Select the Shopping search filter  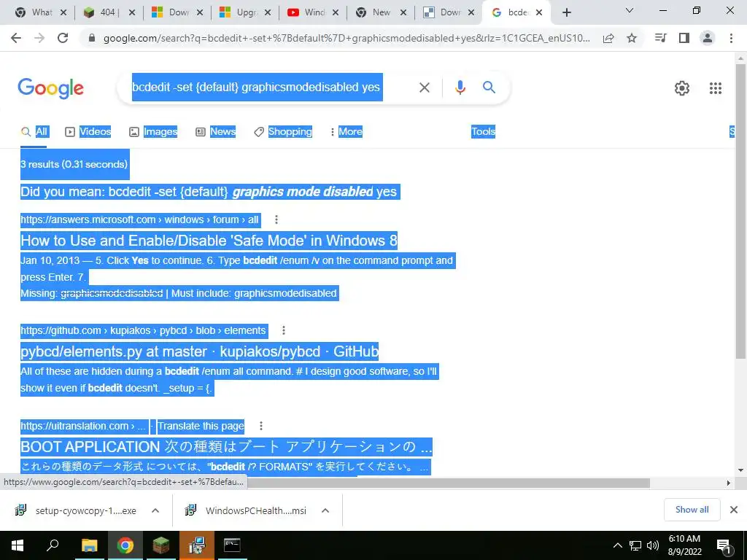coord(284,131)
